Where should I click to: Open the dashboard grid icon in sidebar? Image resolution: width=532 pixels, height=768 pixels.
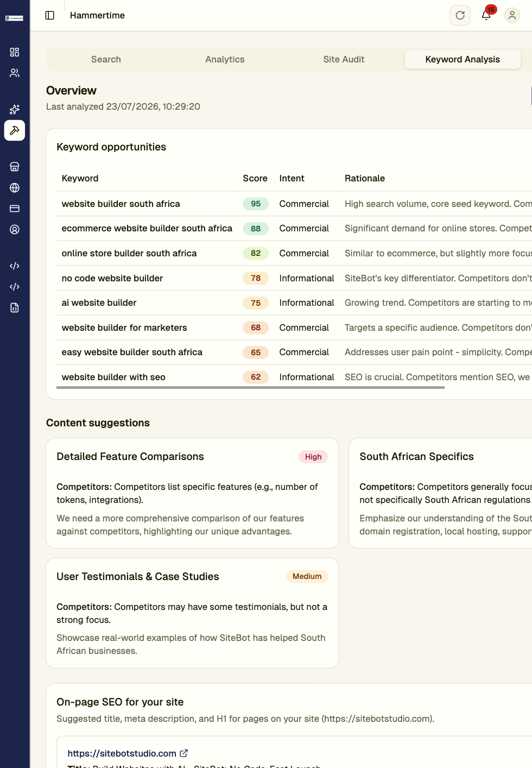(15, 52)
